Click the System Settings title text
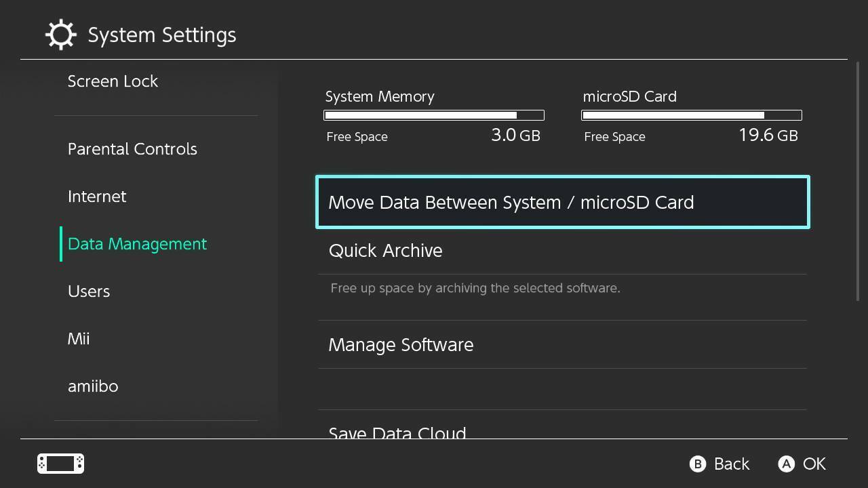 tap(162, 35)
